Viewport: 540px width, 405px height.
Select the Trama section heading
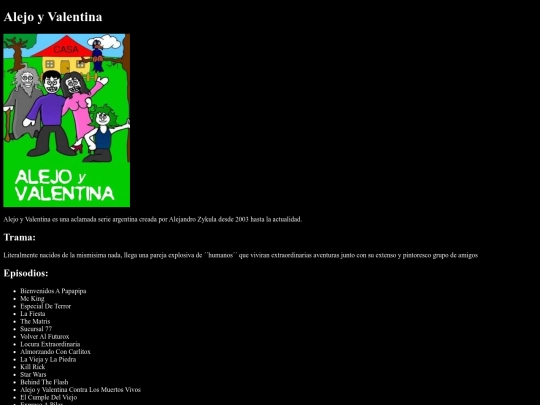coord(20,237)
